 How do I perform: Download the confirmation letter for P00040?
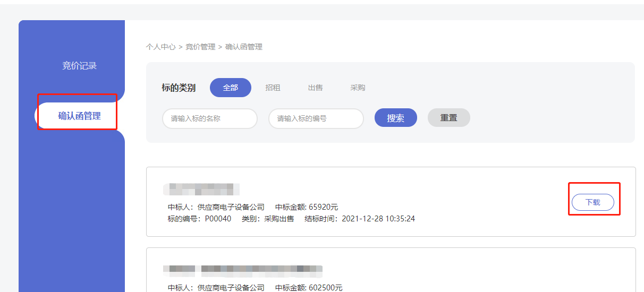tap(592, 202)
